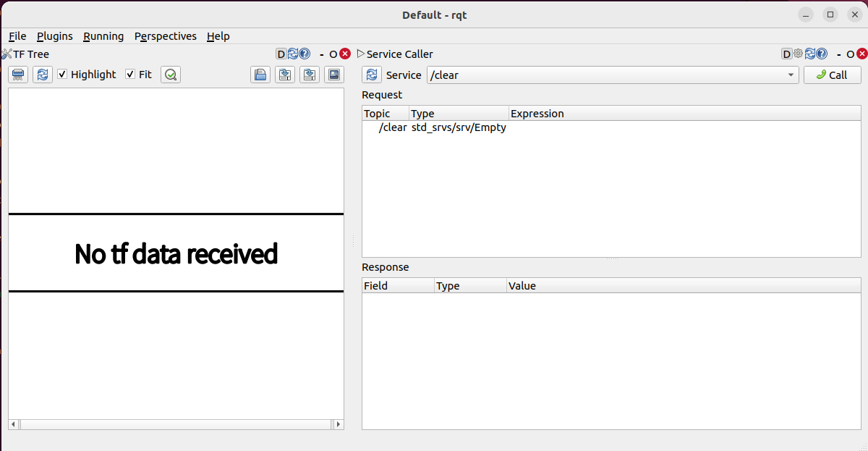
Task: Toggle dockable 'D' button in Service Caller
Action: point(787,54)
